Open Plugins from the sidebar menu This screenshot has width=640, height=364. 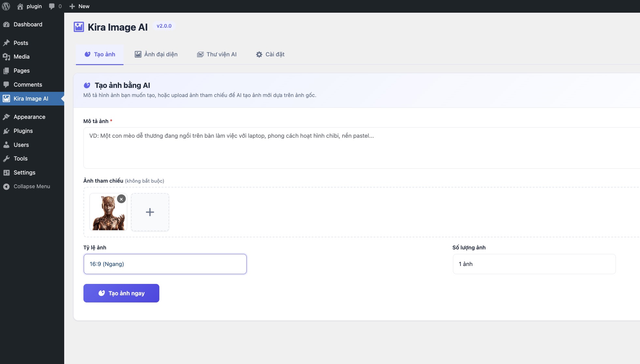click(x=32, y=131)
